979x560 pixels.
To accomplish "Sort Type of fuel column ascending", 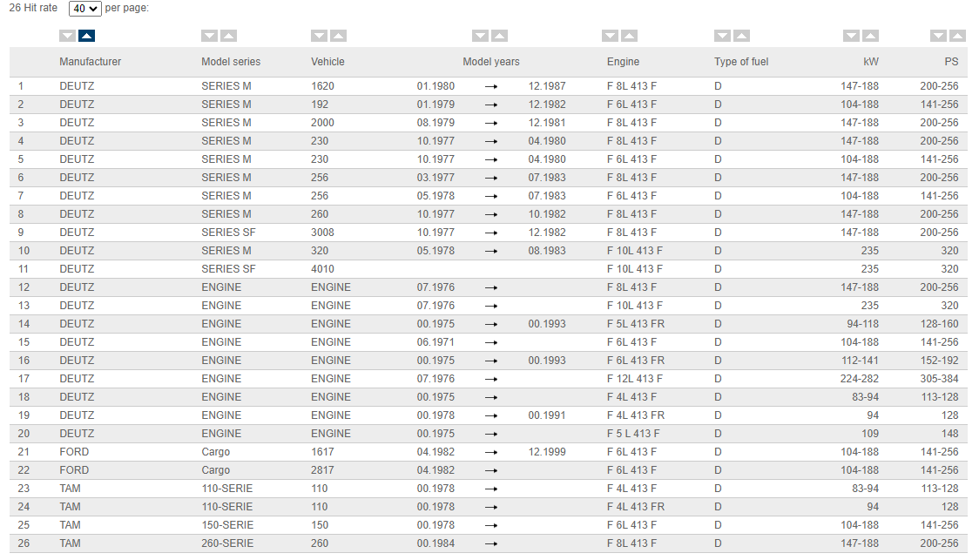I will pos(741,36).
